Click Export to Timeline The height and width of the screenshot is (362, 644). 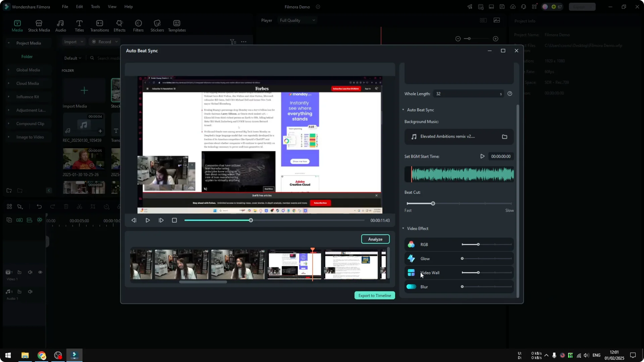point(374,295)
